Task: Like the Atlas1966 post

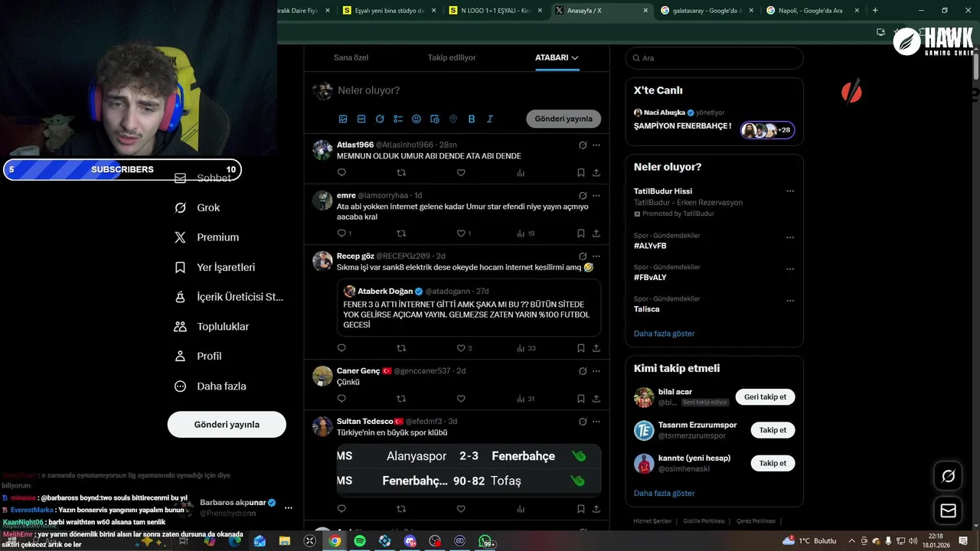Action: [x=461, y=173]
